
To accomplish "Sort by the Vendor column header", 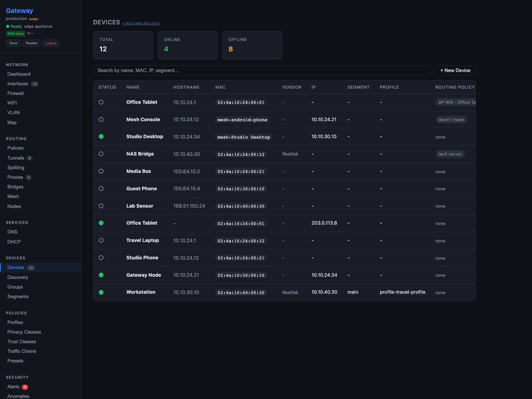I will click(292, 87).
